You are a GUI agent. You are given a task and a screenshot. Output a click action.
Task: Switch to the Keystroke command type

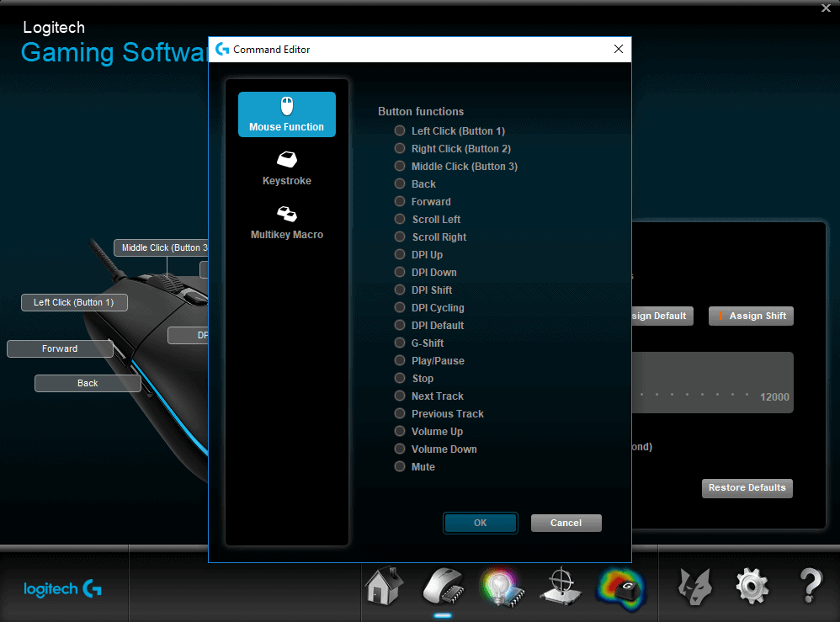pyautogui.click(x=287, y=169)
